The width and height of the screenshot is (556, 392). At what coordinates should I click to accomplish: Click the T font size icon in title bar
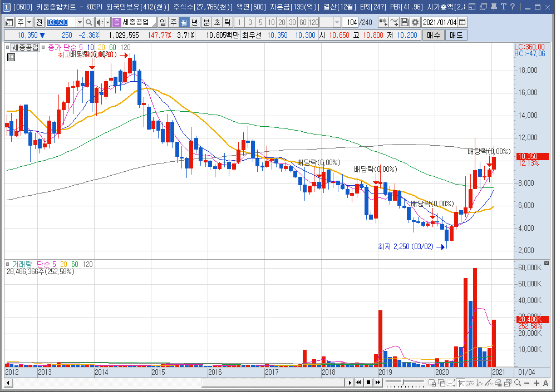point(504,7)
